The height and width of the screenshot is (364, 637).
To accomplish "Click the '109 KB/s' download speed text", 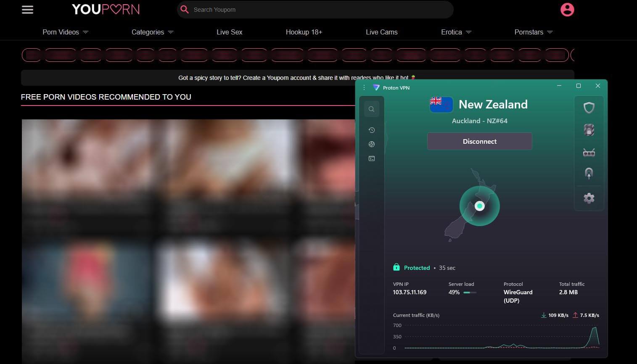I will pos(558,315).
